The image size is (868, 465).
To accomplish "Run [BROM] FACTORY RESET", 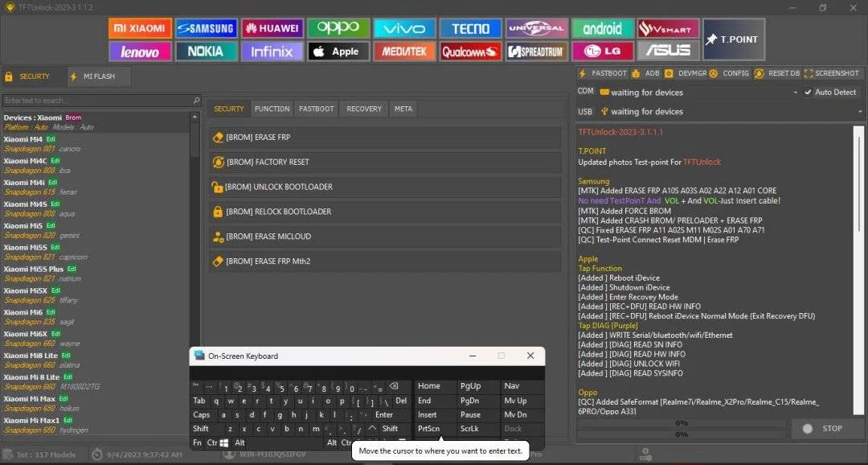I will click(385, 162).
